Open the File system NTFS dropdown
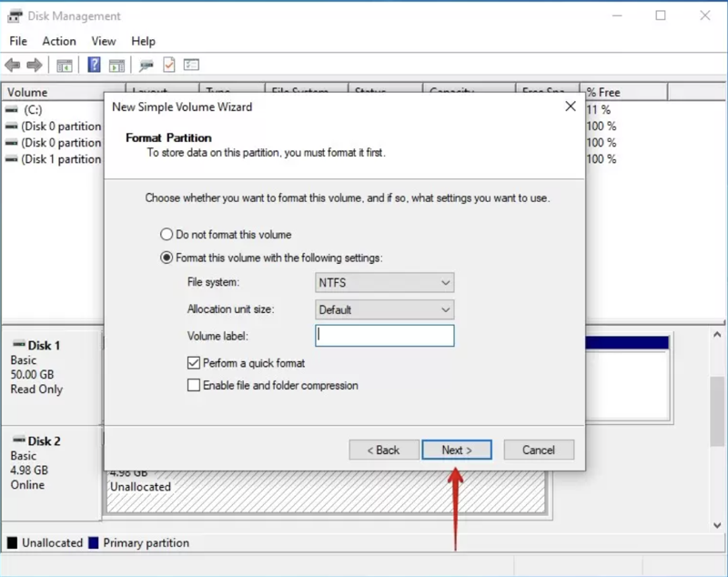Viewport: 728px width, 577px height. click(384, 283)
